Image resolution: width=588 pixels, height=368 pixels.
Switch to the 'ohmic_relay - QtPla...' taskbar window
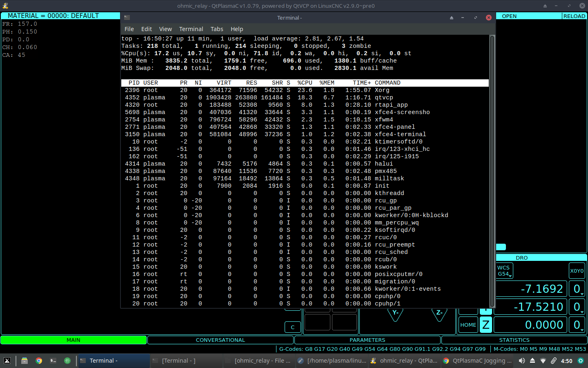(x=404, y=361)
